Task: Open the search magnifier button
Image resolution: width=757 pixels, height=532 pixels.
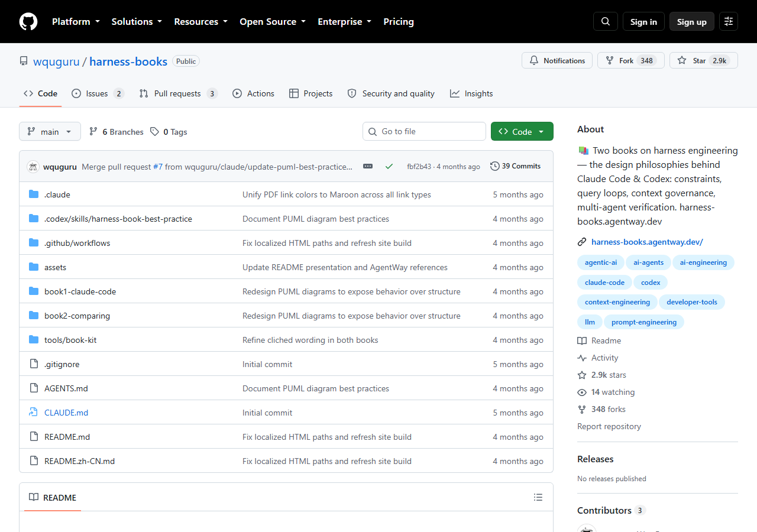Action: tap(606, 21)
